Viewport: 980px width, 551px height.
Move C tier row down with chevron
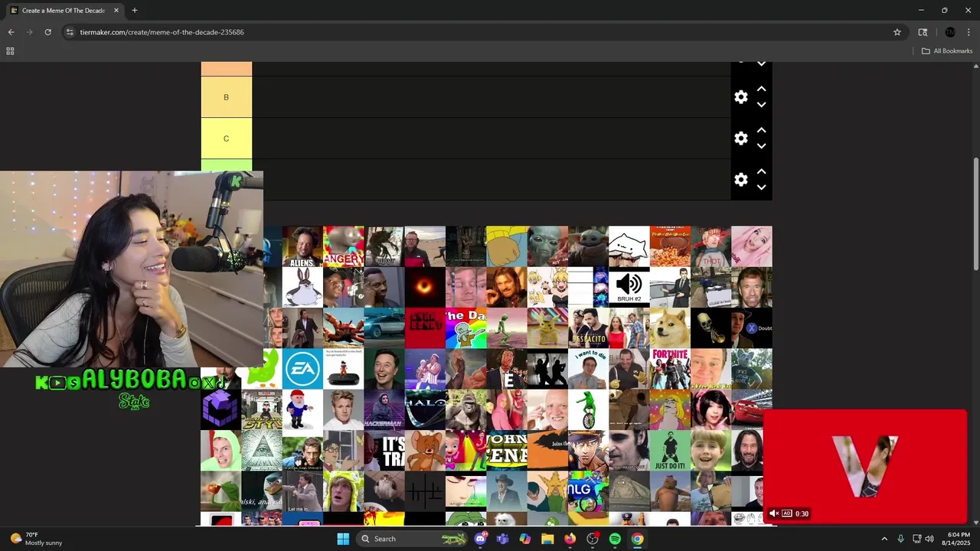tap(761, 146)
